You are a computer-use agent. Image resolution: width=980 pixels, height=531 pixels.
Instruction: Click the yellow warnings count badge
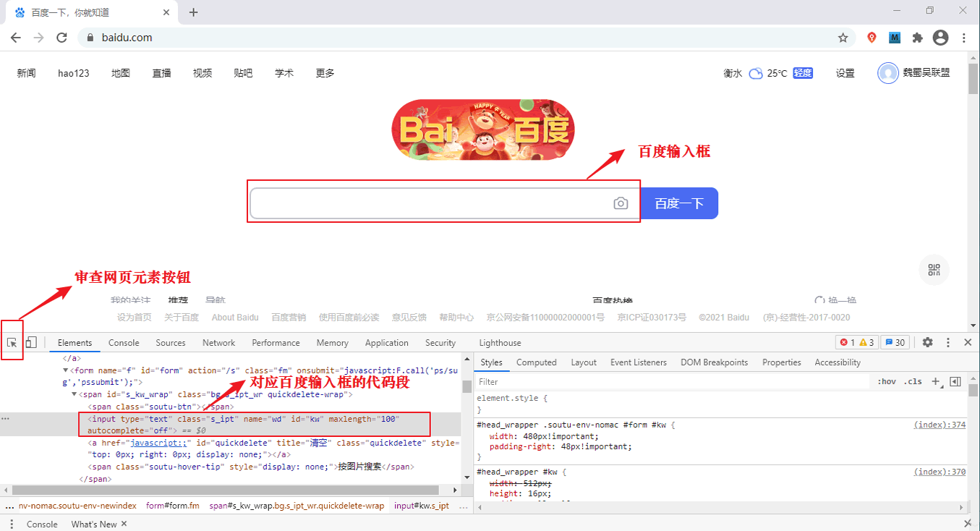point(866,343)
